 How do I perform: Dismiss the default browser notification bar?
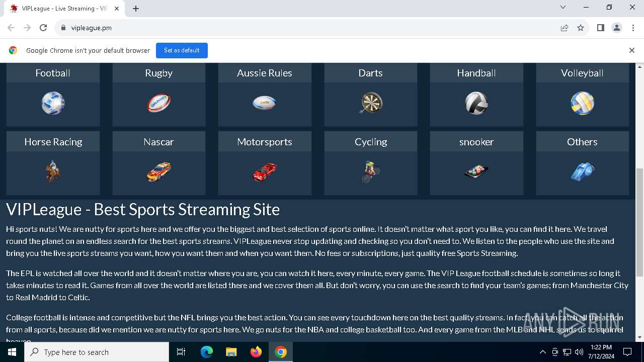point(632,50)
